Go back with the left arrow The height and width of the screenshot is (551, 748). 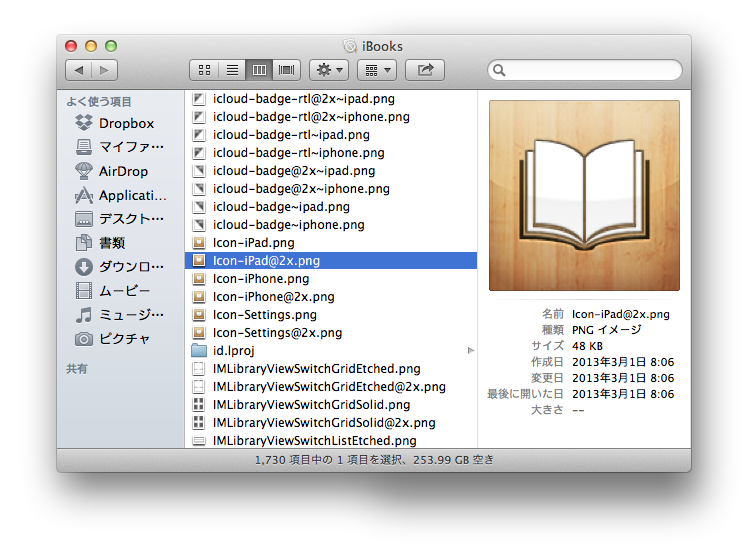[x=79, y=70]
